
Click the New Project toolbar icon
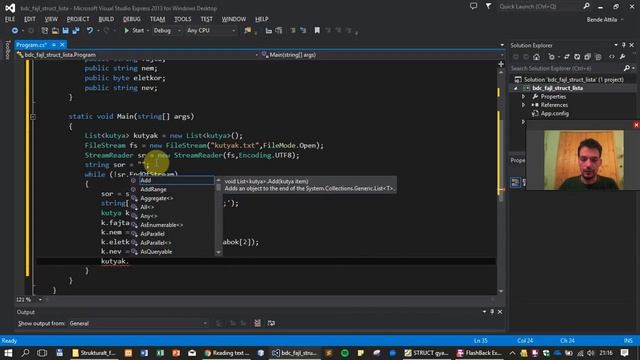pyautogui.click(x=44, y=31)
